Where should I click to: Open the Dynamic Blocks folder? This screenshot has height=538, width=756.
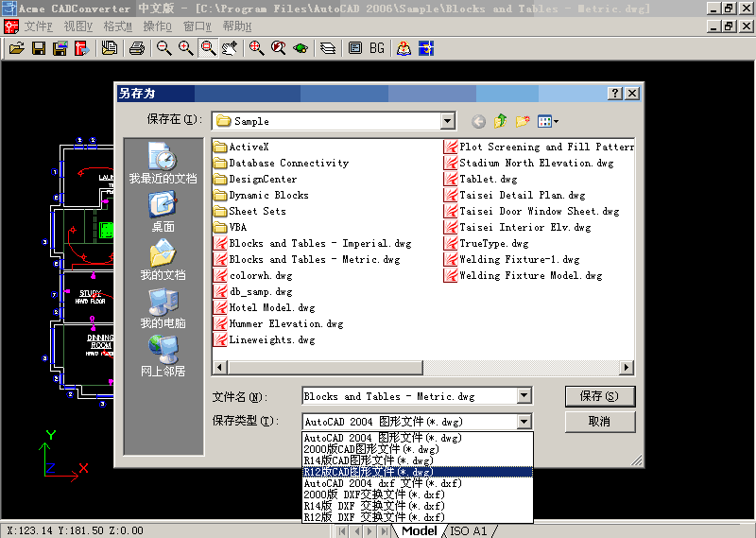[262, 195]
